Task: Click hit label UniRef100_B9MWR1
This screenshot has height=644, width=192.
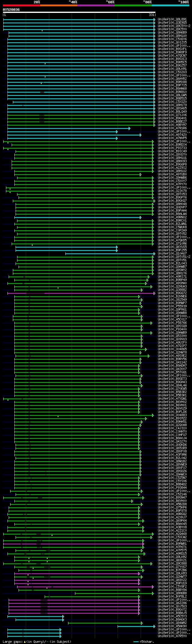Action: pos(172,544)
